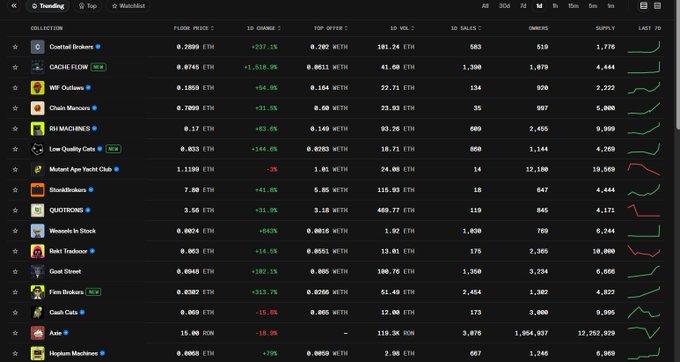Screen dimensions: 680x362
Task: Open Weasels In Stock name link
Action: click(72, 231)
